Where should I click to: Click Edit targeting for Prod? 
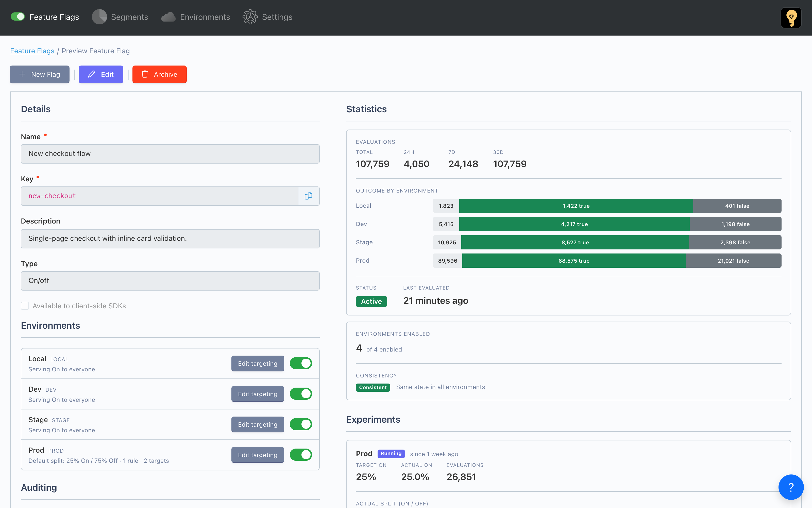point(258,455)
